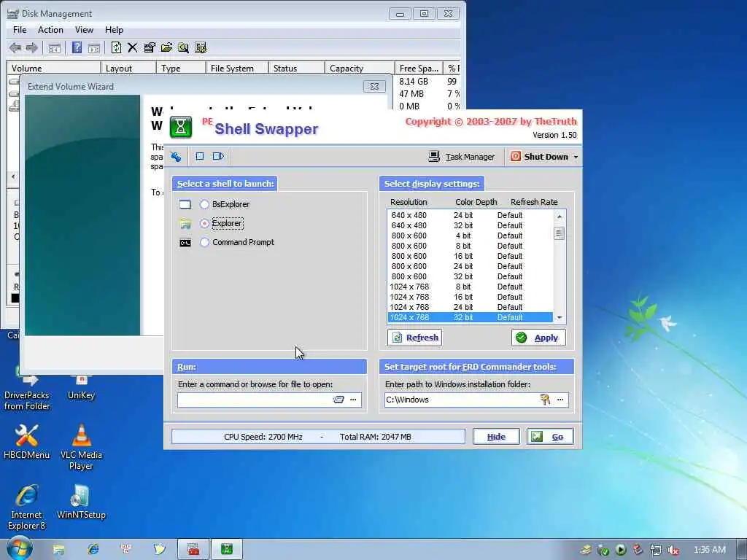This screenshot has width=747, height=560.
Task: Open the UniKey desktop icon
Action: tap(81, 388)
